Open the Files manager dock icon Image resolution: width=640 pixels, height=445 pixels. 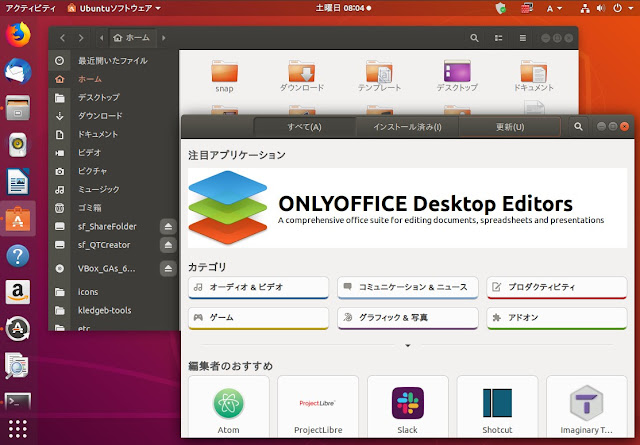click(18, 108)
